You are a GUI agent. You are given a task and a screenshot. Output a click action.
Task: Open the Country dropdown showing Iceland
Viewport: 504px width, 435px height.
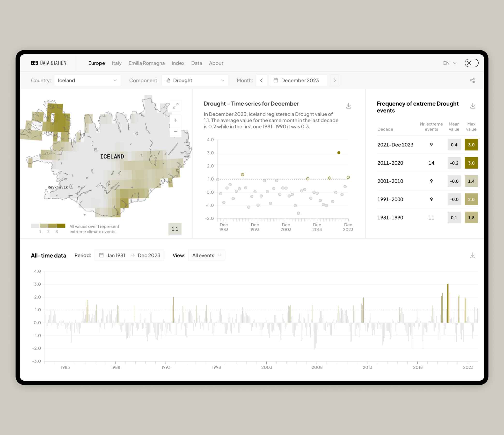coord(88,80)
